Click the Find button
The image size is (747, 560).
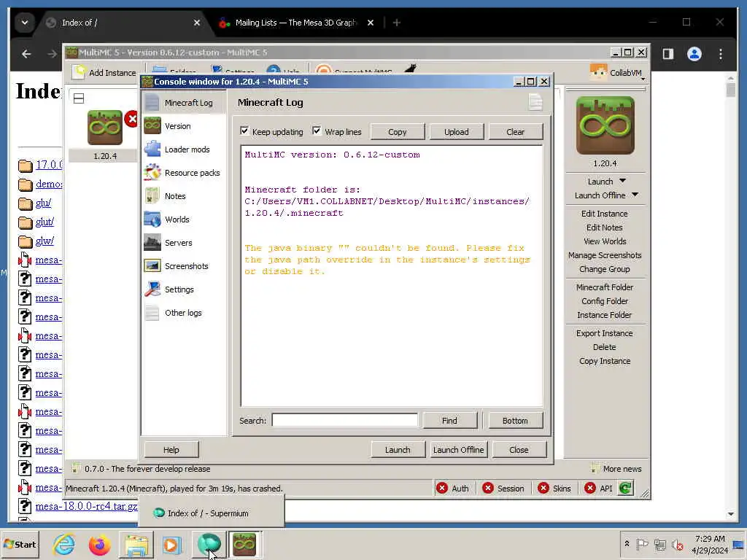click(449, 421)
